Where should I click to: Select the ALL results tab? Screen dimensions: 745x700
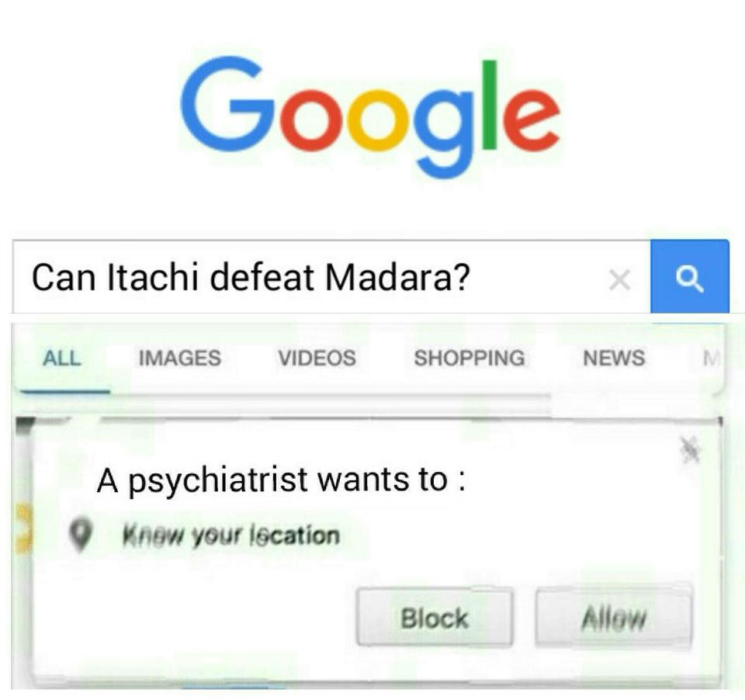pyautogui.click(x=62, y=359)
